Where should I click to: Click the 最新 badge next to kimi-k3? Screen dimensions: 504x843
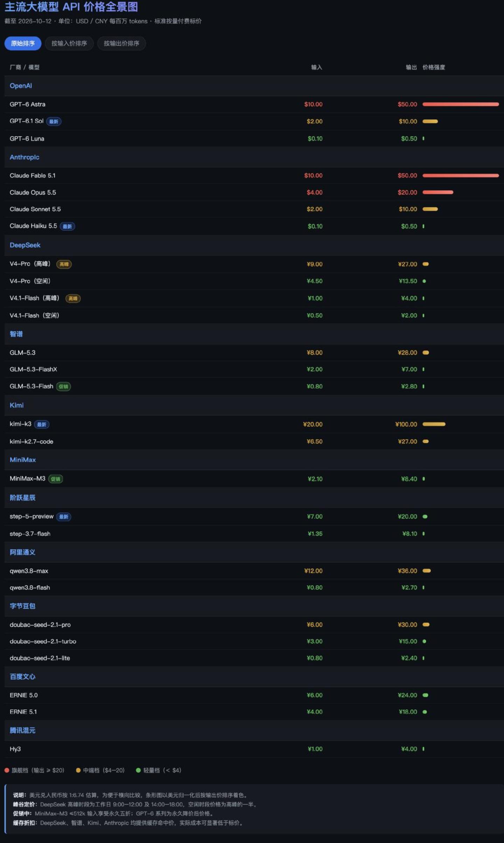(x=42, y=424)
